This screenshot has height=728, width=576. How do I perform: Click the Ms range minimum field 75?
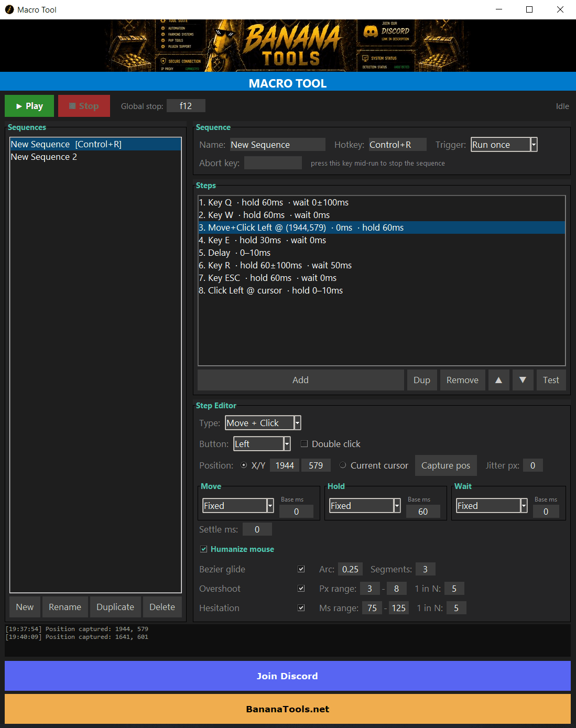click(x=372, y=608)
